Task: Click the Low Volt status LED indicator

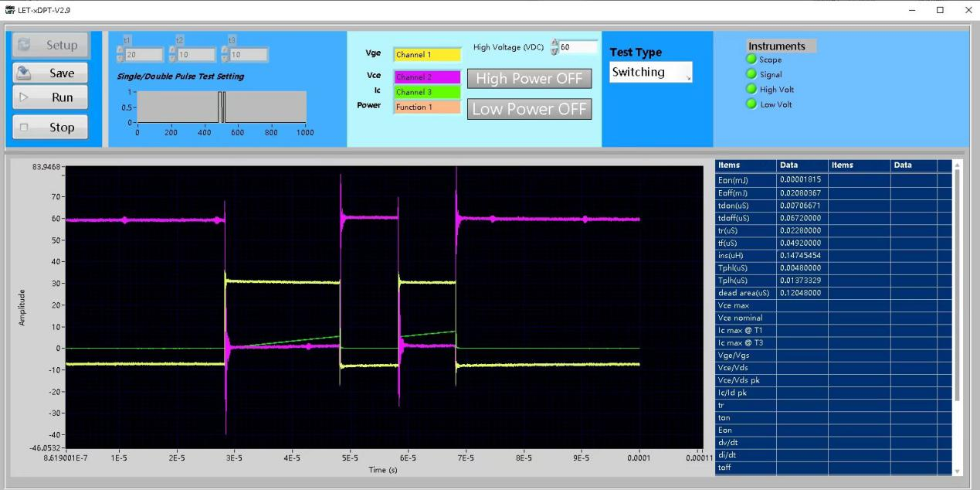Action: coord(751,104)
